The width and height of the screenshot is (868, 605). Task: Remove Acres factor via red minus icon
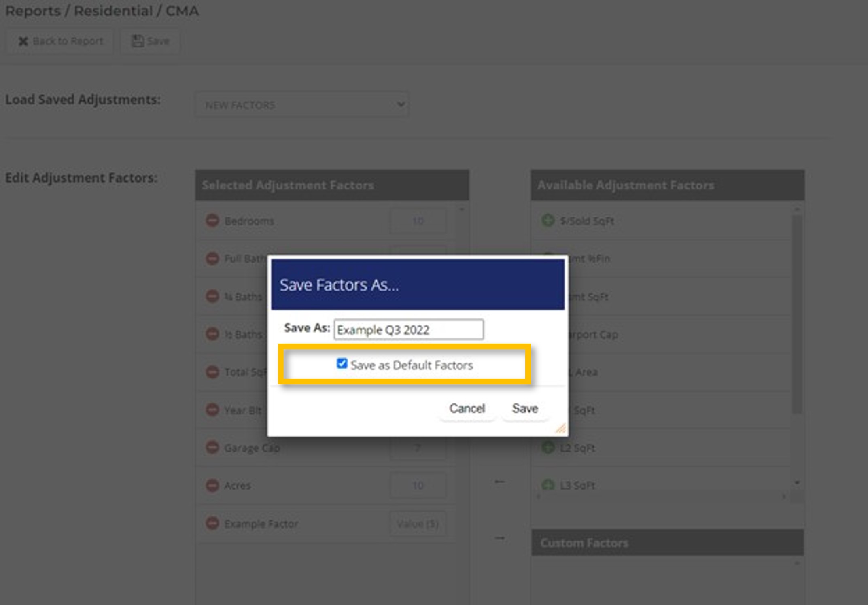(x=212, y=485)
